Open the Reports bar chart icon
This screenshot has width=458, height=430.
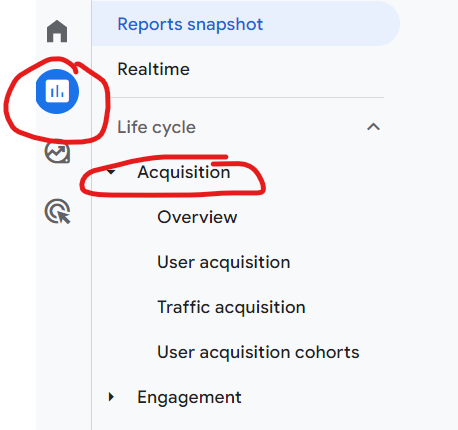tap(57, 91)
